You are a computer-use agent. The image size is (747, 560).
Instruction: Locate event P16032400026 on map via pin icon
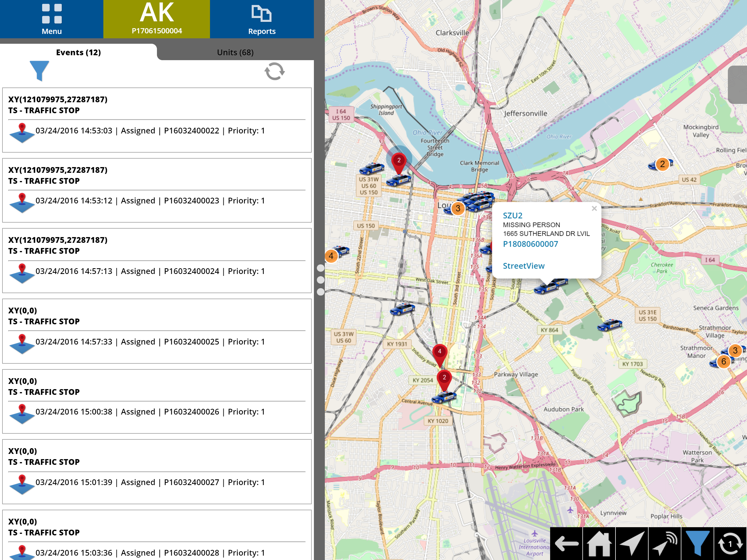tap(22, 414)
